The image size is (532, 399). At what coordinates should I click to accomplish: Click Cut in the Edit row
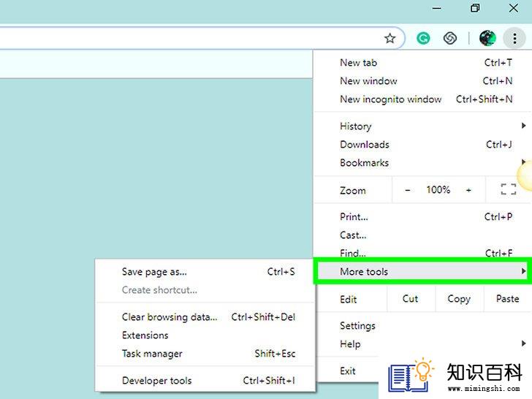tap(411, 299)
